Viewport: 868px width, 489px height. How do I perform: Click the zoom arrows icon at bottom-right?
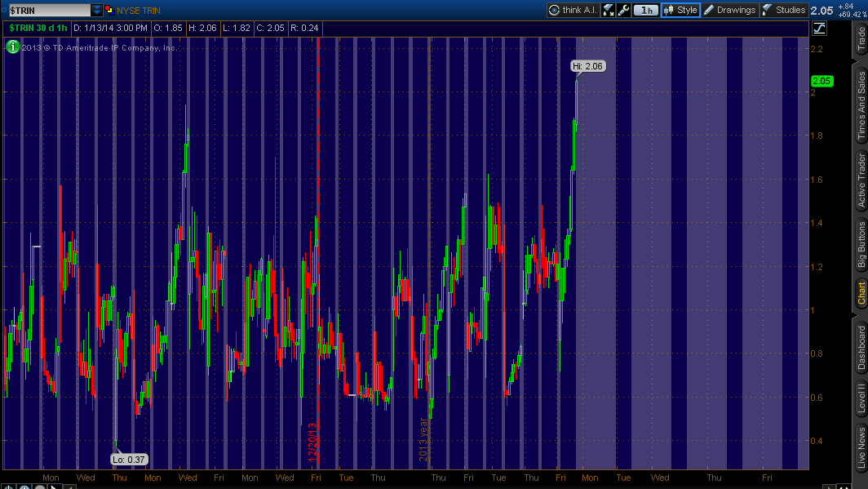844,487
